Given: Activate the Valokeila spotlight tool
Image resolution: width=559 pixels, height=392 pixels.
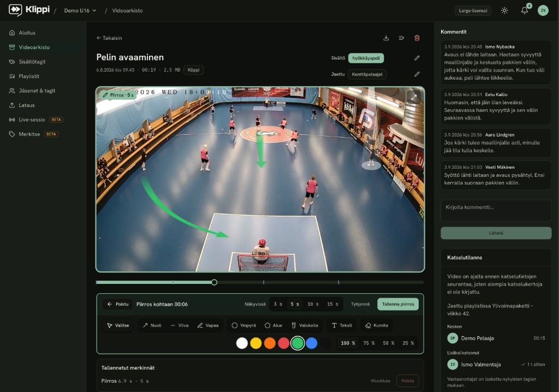Looking at the screenshot, I should coord(305,325).
